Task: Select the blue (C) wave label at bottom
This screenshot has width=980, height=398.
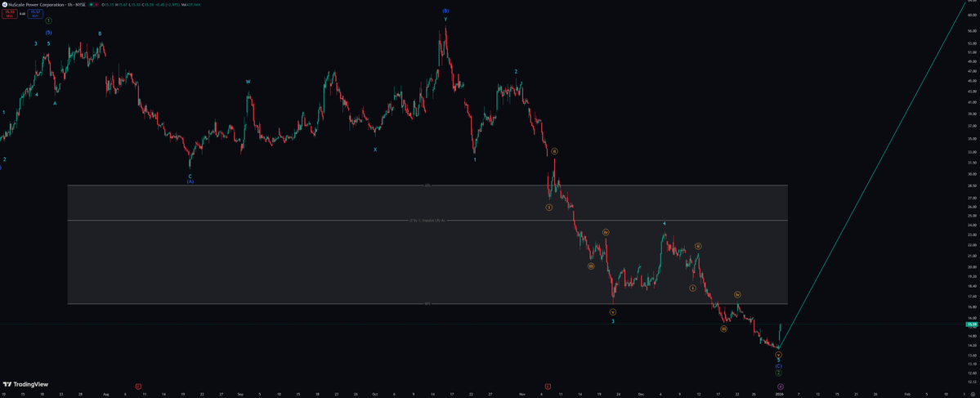Action: coord(778,366)
